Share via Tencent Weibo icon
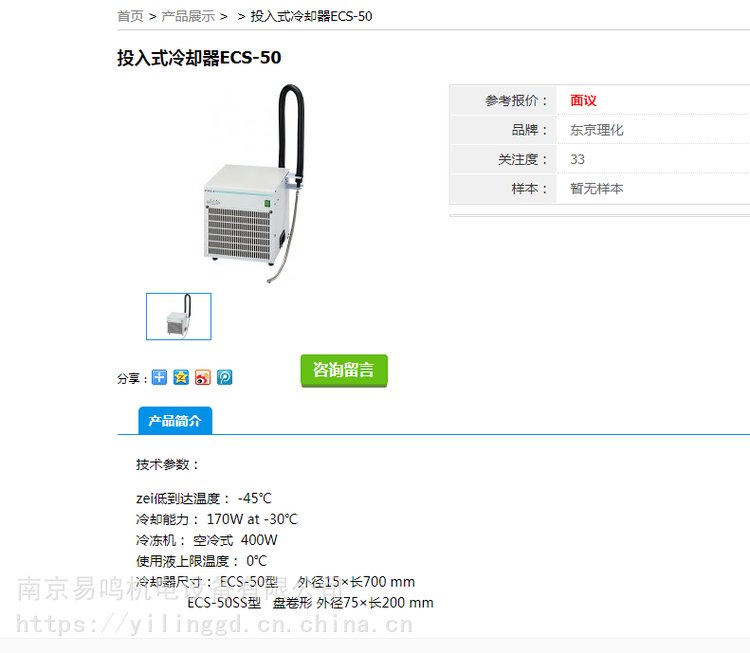The height and width of the screenshot is (653, 750). 225,377
